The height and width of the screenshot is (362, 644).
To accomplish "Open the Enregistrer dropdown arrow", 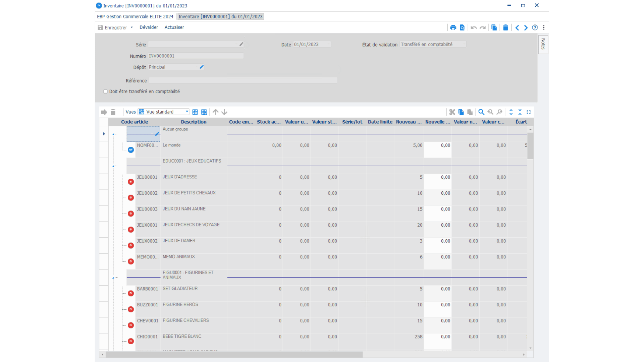I will coord(132,27).
